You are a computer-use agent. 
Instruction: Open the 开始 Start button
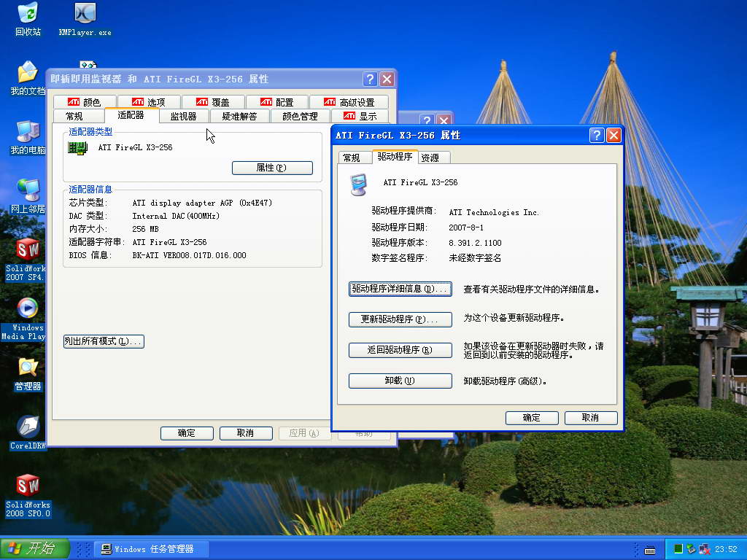(x=34, y=548)
